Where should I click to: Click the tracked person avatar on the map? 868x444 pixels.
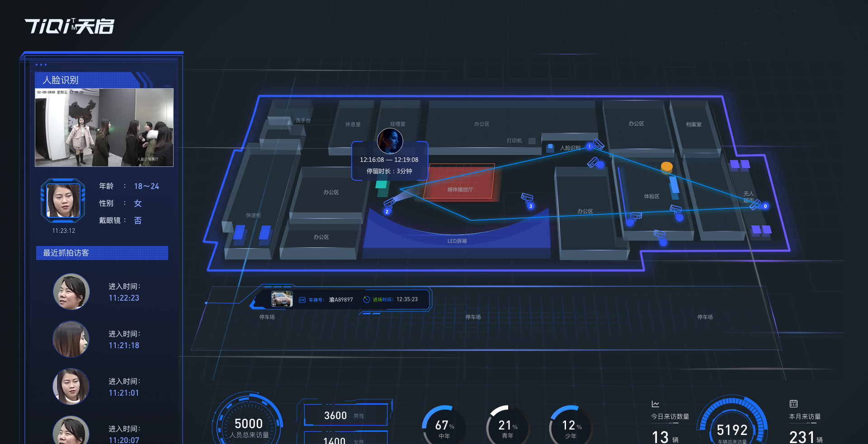point(390,141)
